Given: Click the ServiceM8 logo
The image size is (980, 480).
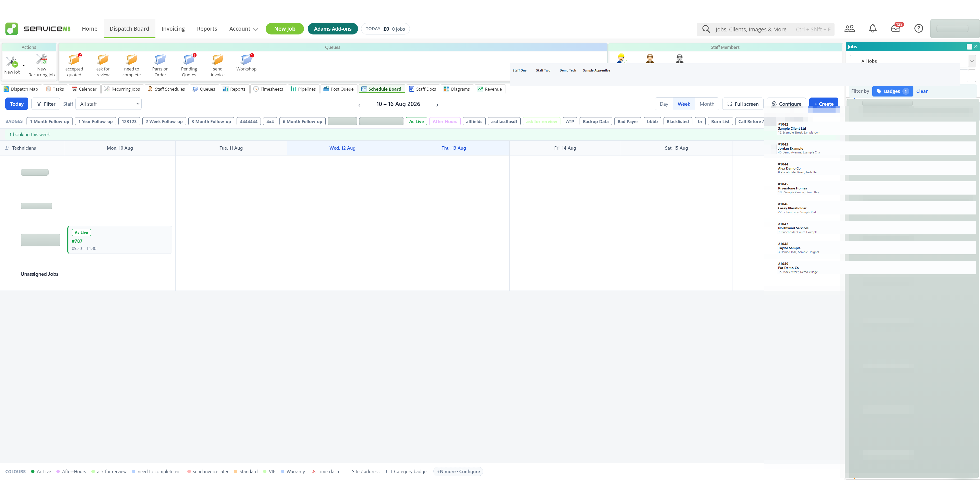Looking at the screenshot, I should click(38, 29).
